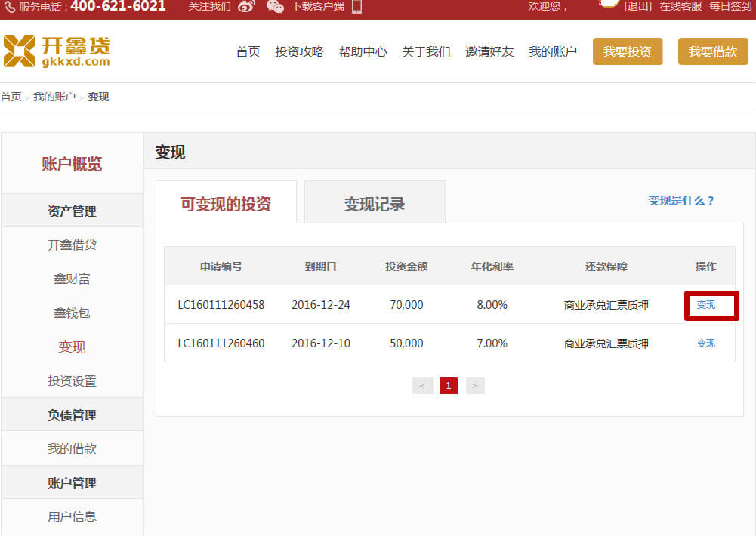756x536 pixels.
Task: Click the mobile client download phone icon
Action: (356, 7)
